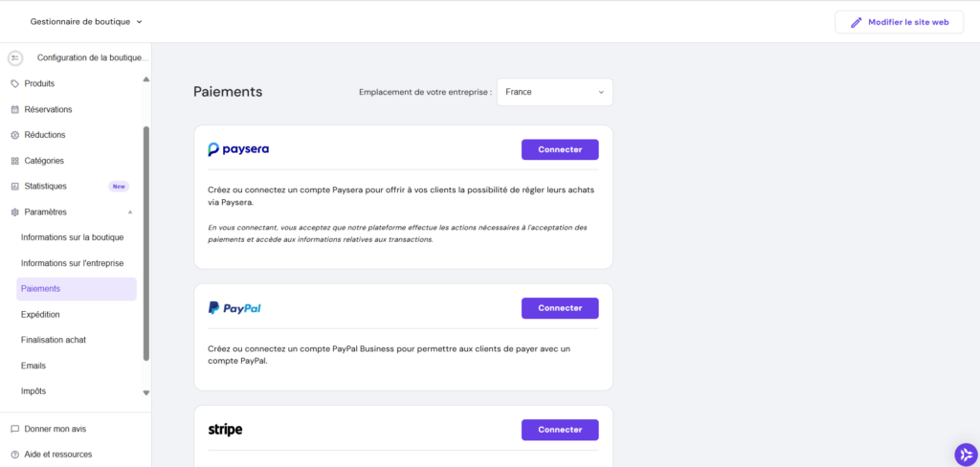Click the Paramètres gear icon
980x467 pixels.
pyautogui.click(x=14, y=211)
